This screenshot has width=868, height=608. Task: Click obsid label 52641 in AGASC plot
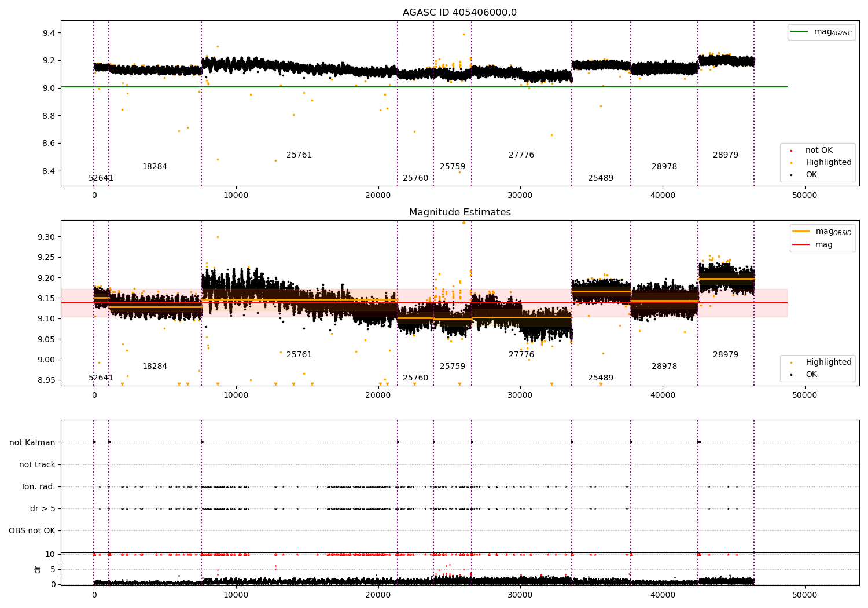(101, 178)
